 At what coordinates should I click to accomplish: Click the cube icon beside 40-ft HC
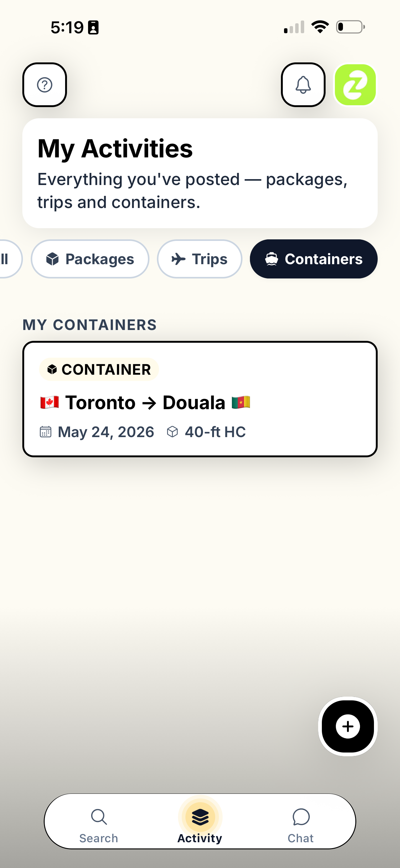pyautogui.click(x=172, y=432)
